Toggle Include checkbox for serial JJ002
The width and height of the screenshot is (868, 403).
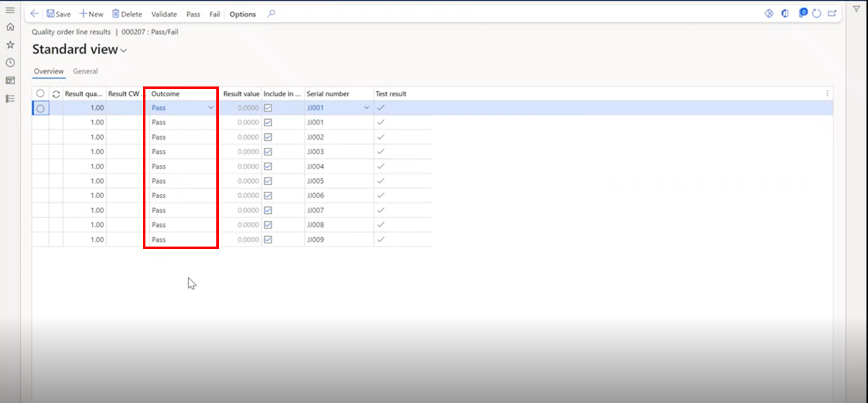(268, 137)
